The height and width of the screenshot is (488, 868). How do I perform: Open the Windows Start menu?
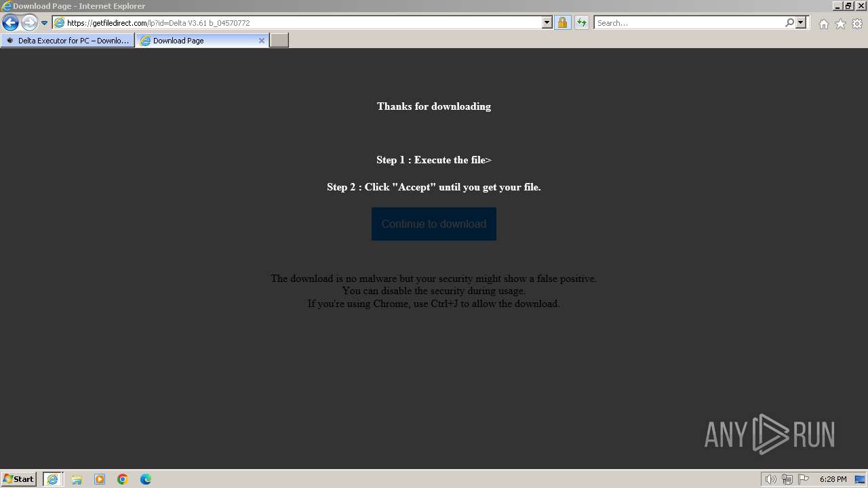19,479
